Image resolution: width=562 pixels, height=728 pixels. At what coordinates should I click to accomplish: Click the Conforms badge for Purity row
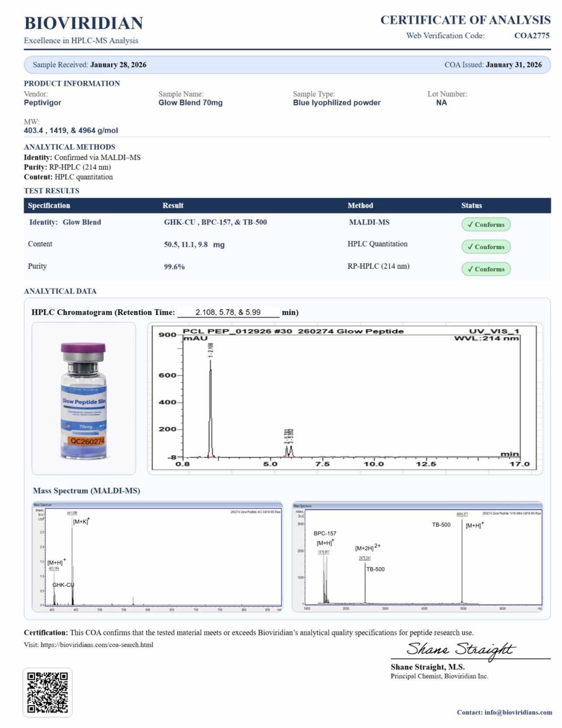tap(486, 269)
